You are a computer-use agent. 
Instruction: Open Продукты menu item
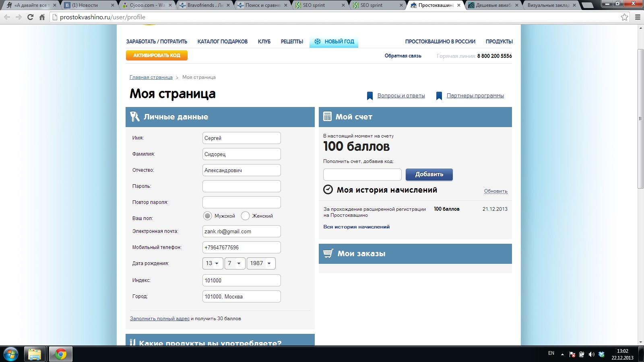(499, 41)
